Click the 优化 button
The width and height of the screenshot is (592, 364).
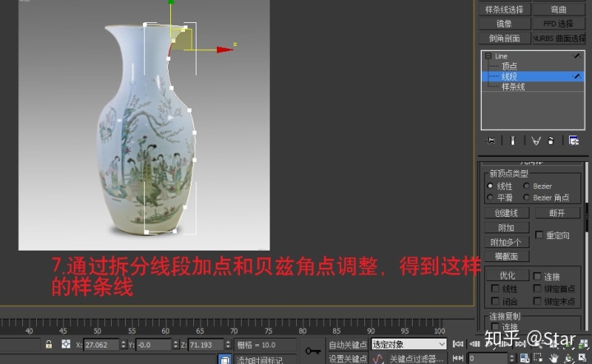pos(507,275)
